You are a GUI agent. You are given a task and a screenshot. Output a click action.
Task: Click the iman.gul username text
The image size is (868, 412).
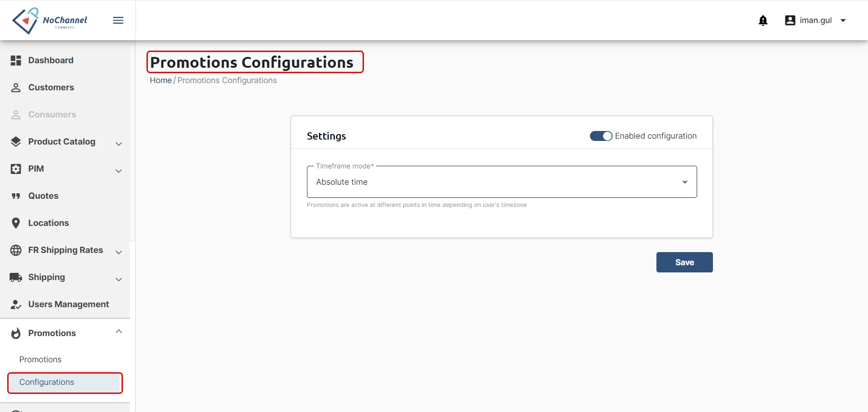(816, 20)
